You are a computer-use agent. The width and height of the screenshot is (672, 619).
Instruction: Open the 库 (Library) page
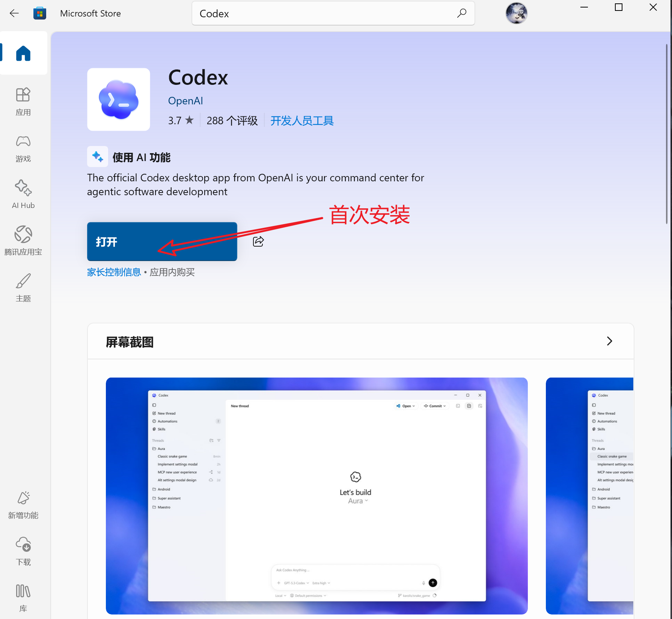[23, 598]
